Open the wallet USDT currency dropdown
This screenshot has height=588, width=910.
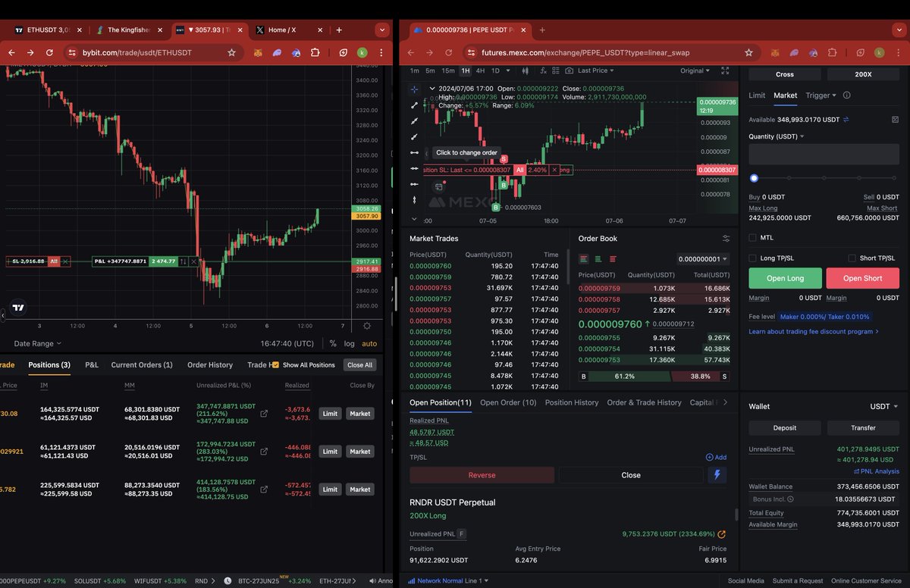(x=883, y=406)
